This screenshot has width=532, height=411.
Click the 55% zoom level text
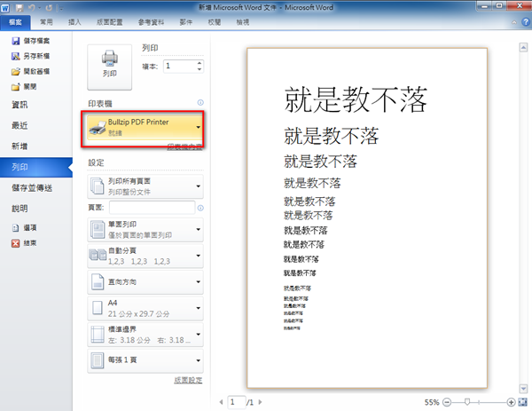coord(432,402)
